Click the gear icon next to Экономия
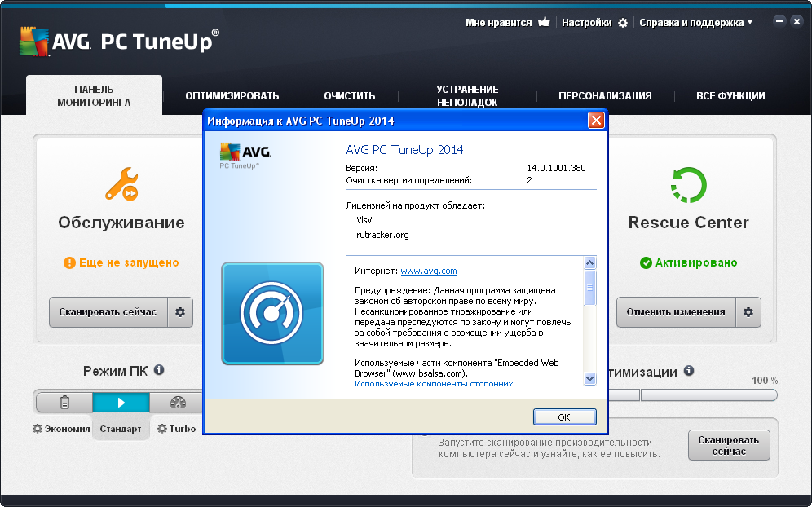Screen dimensions: 812x507 point(38,429)
